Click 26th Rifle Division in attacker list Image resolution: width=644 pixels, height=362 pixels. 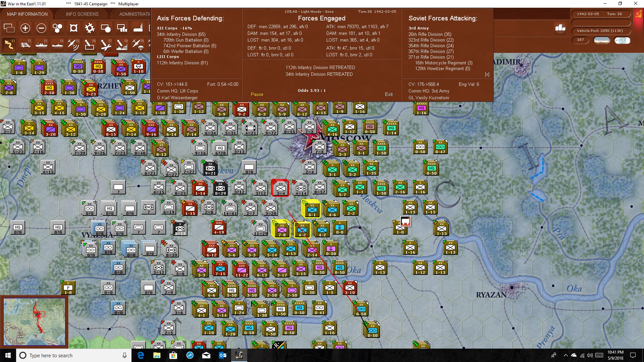(x=430, y=34)
